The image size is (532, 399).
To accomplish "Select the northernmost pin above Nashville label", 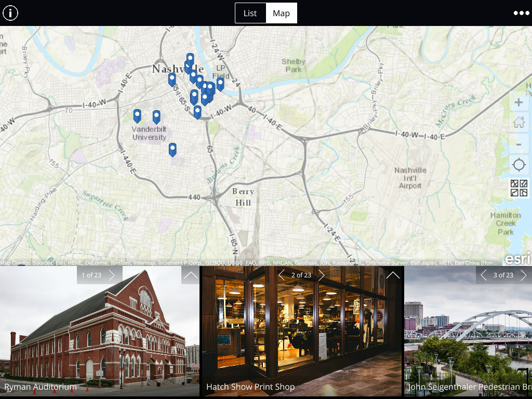I will click(x=190, y=60).
